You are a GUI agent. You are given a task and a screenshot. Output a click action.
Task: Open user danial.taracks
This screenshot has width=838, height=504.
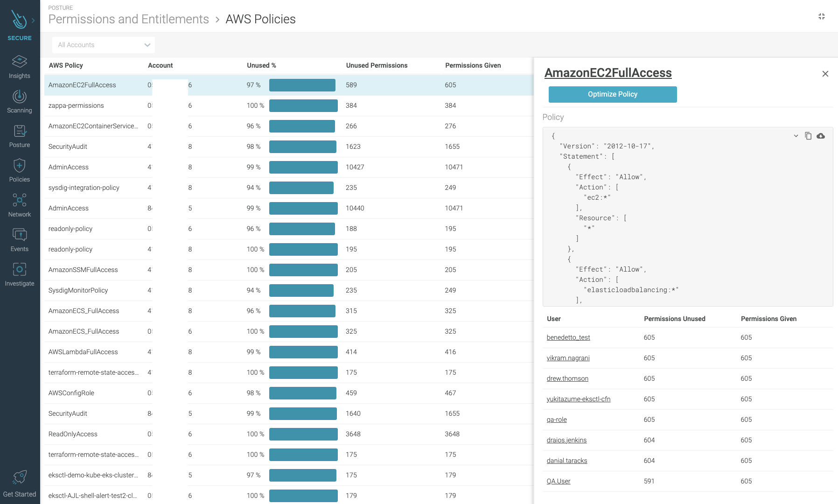567,461
